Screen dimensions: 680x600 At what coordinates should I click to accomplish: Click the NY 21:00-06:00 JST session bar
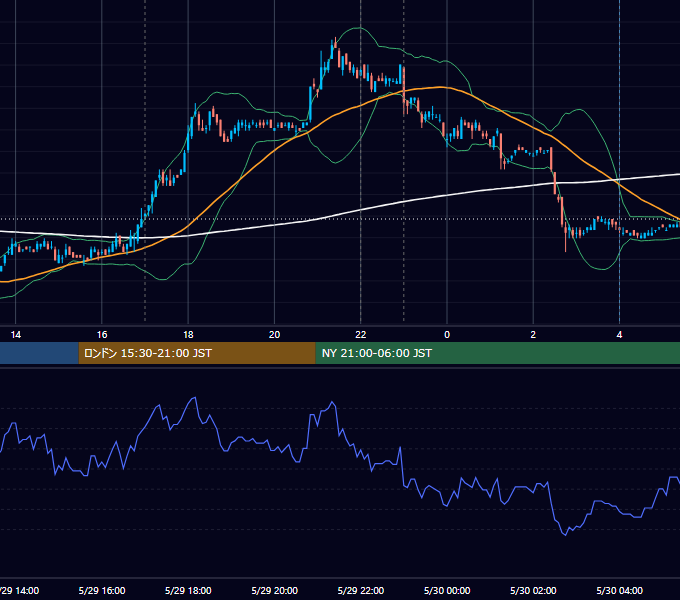click(x=497, y=353)
